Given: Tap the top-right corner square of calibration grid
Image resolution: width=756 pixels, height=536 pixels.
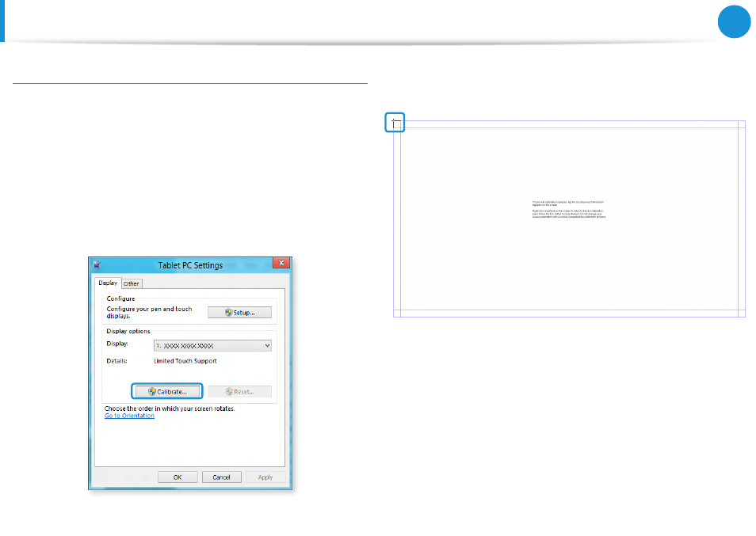Looking at the screenshot, I should coord(742,124).
